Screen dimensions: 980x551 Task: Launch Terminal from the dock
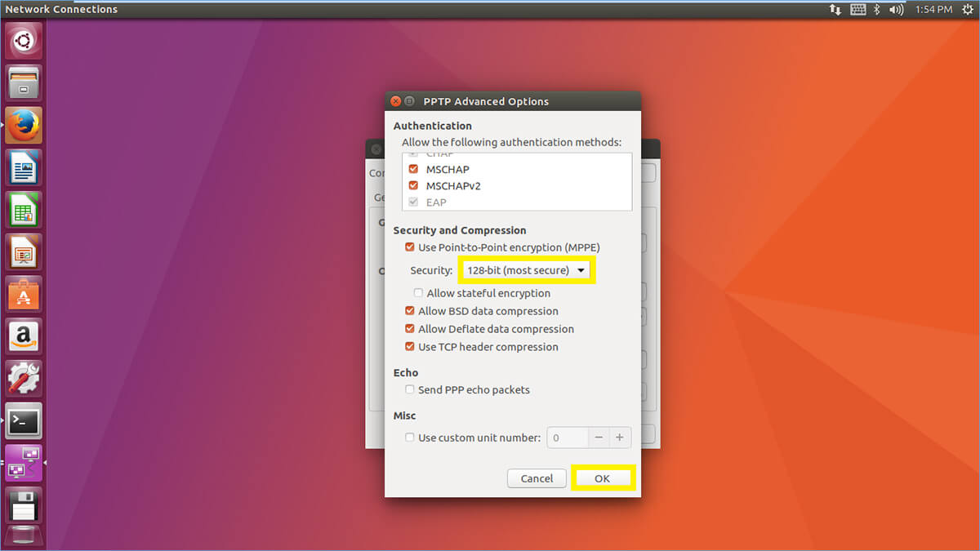[24, 421]
